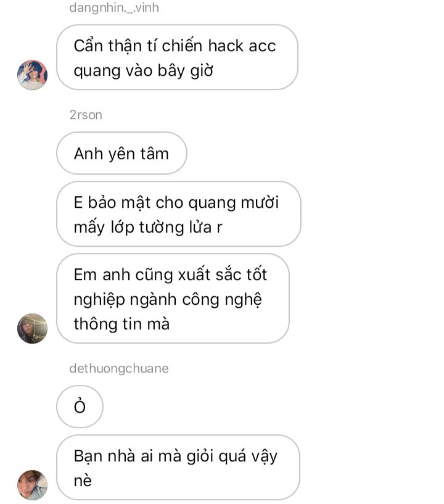This screenshot has width=444, height=504.
Task: Tap the message 'Bạn nhà ai mà giỏi quá vậy'
Action: pyautogui.click(x=178, y=468)
